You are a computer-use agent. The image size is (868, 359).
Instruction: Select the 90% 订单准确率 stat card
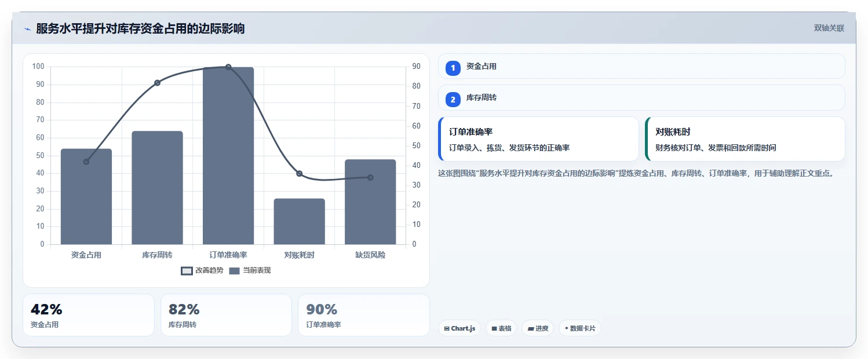click(x=364, y=315)
